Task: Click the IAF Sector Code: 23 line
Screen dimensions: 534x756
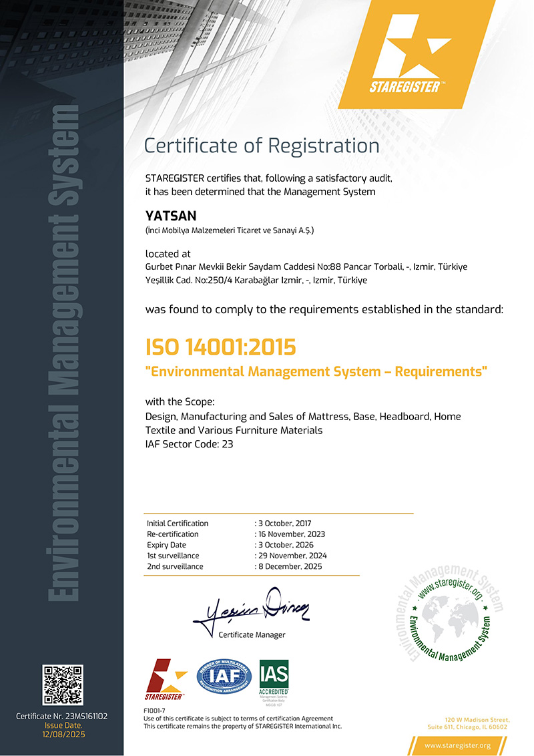Action: (x=190, y=444)
